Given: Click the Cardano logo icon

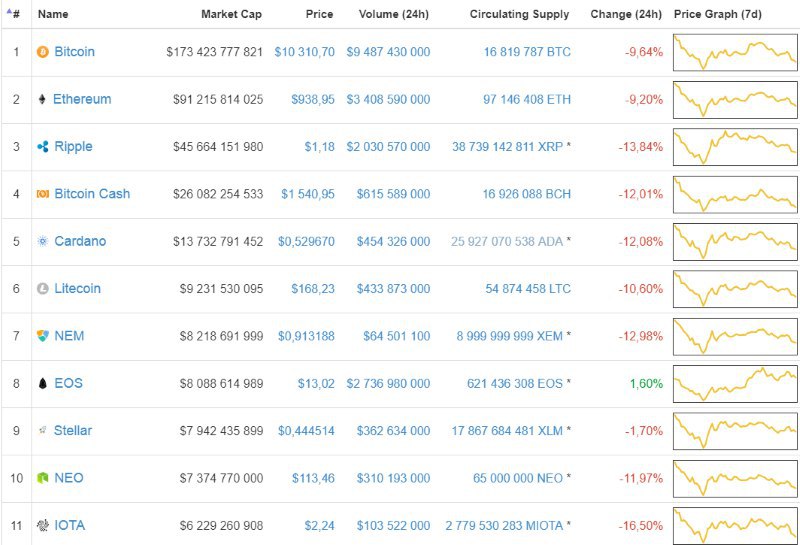Looking at the screenshot, I should click(42, 241).
